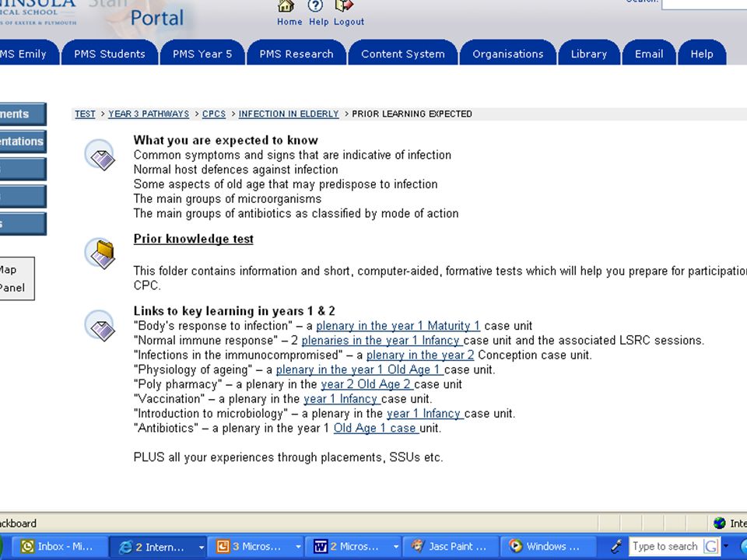This screenshot has height=560, width=747.
Task: Open plenaries in the year 1 Infancy link
Action: tap(382, 341)
